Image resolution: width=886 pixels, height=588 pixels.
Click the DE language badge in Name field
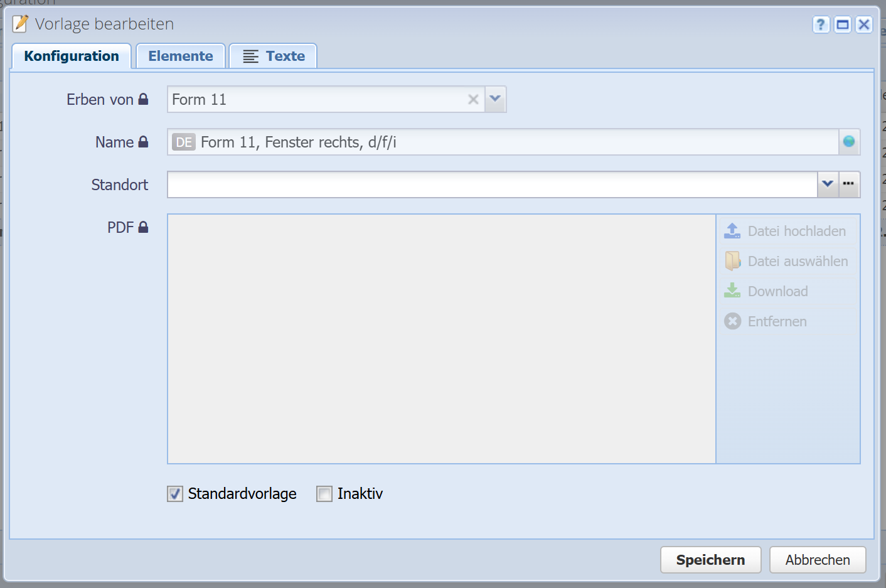click(184, 142)
